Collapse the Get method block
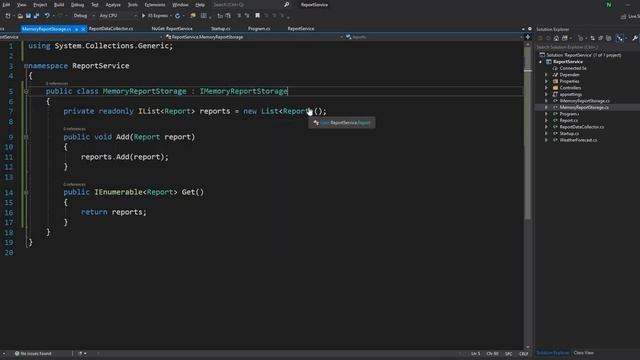The width and height of the screenshot is (640, 360). (26, 192)
